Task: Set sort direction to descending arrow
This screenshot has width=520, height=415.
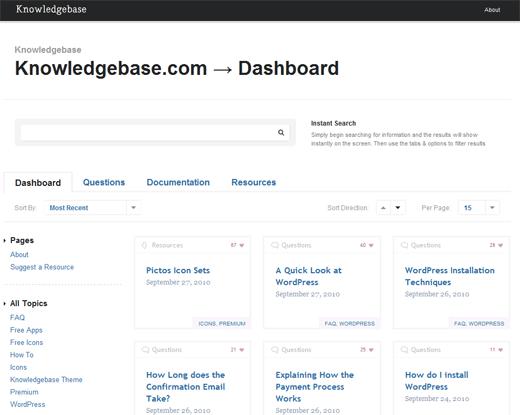Action: click(398, 208)
